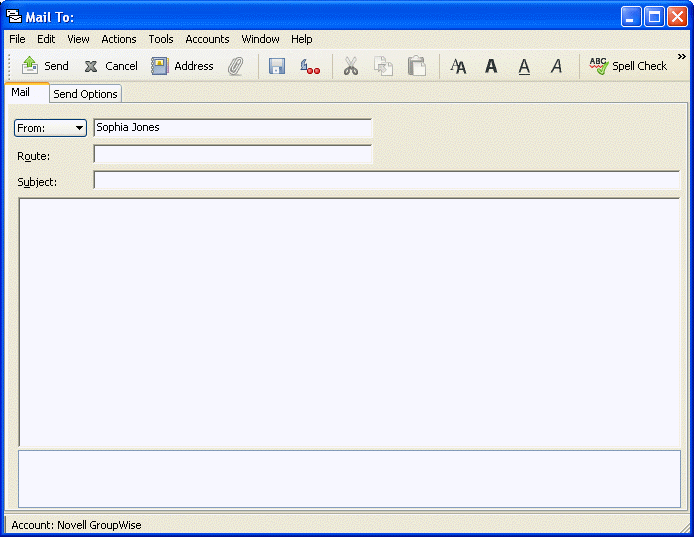Toggle italic formatting
The image size is (694, 537).
coord(556,66)
